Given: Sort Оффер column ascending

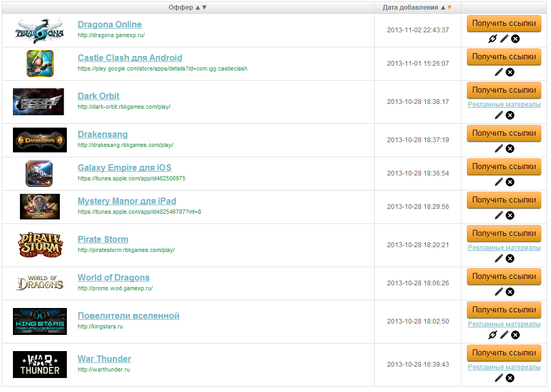Looking at the screenshot, I should [197, 8].
